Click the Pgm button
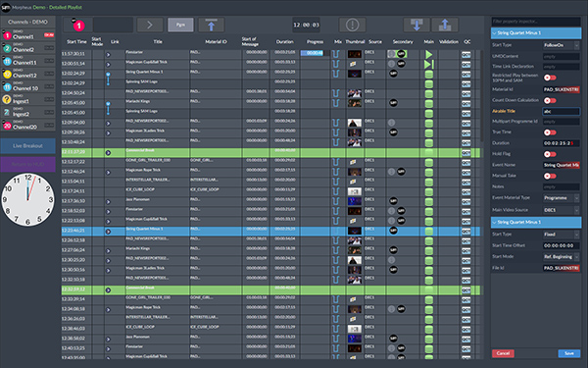588x368 pixels. (180, 25)
